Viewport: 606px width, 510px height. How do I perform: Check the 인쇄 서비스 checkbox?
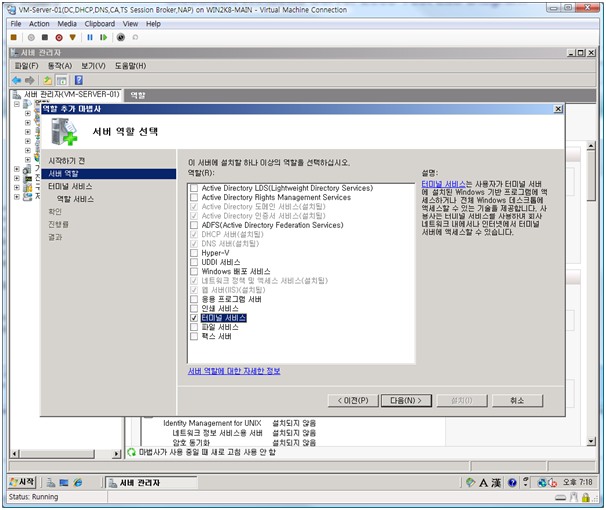[194, 309]
